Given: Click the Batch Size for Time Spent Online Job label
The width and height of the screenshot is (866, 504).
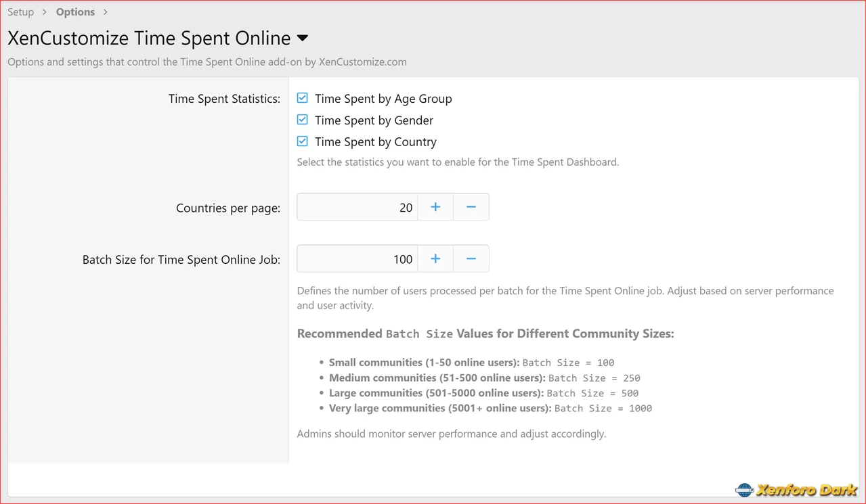Looking at the screenshot, I should (181, 259).
